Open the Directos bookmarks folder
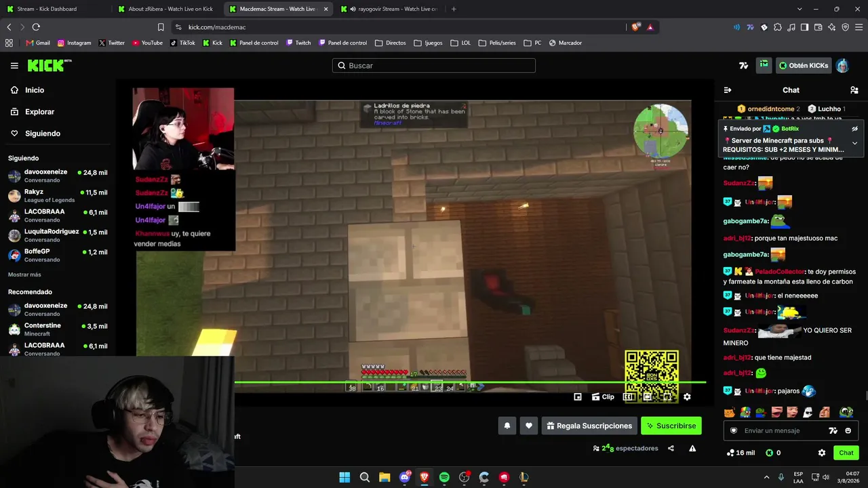This screenshot has width=868, height=488. [x=390, y=43]
